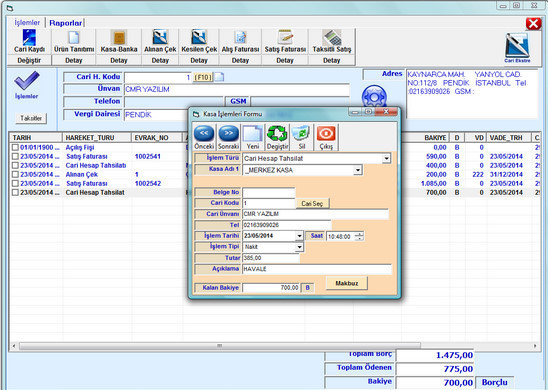548x390 pixels.
Task: Click Değiştir under Cari Kaydı
Action: pyautogui.click(x=29, y=60)
